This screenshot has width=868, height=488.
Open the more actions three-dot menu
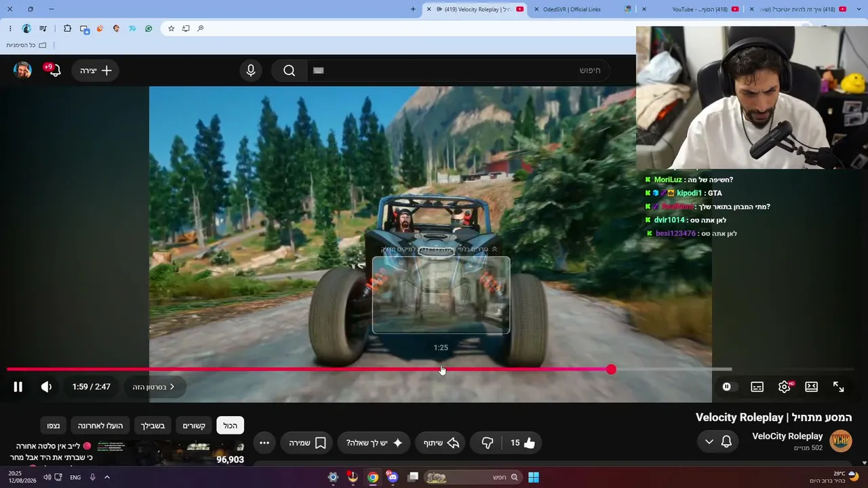[264, 443]
